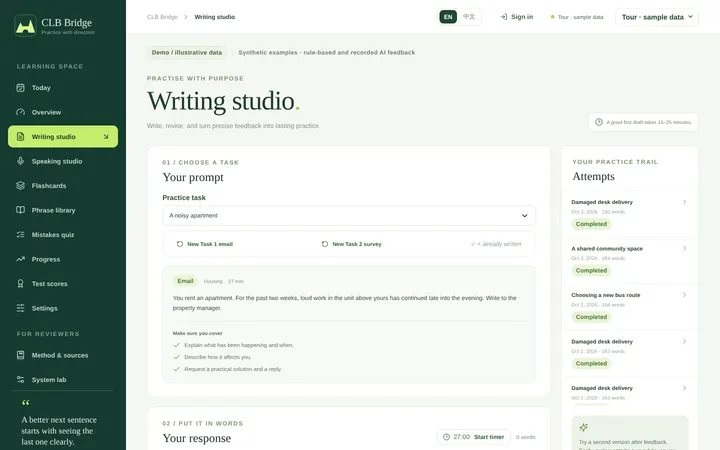Open Flashcards page
The height and width of the screenshot is (450, 720).
[63, 186]
